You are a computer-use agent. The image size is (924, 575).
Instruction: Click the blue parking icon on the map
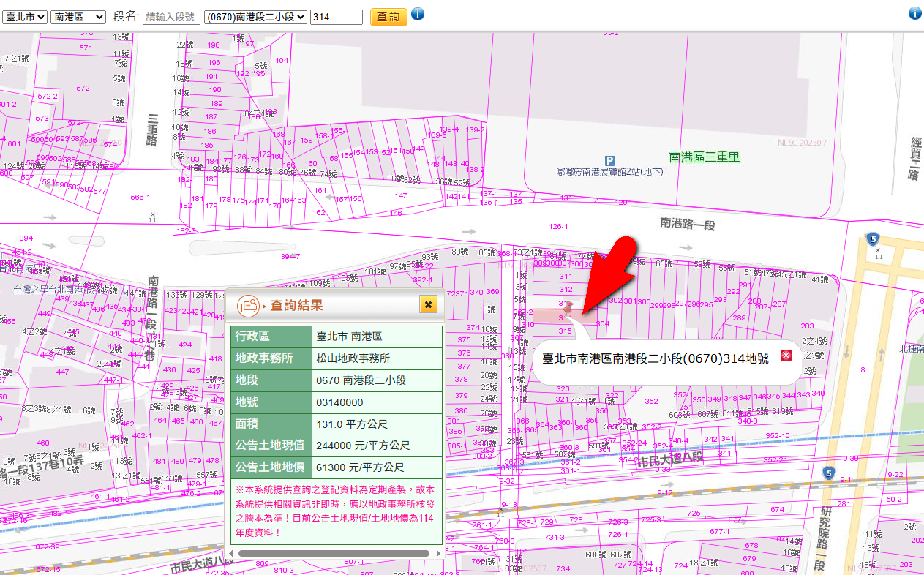tap(610, 160)
